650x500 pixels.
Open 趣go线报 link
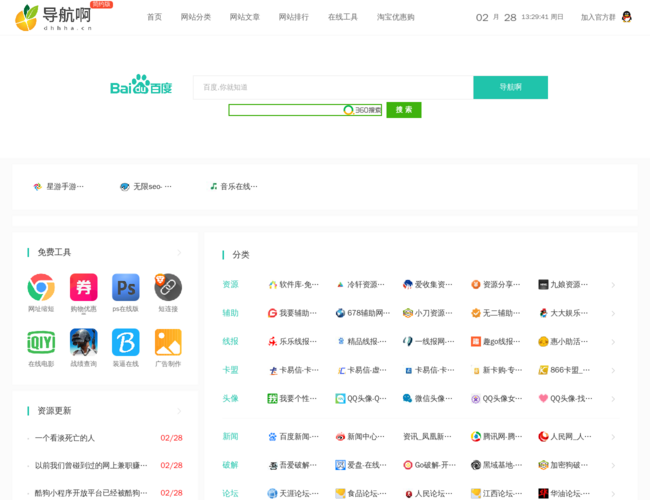(x=495, y=342)
